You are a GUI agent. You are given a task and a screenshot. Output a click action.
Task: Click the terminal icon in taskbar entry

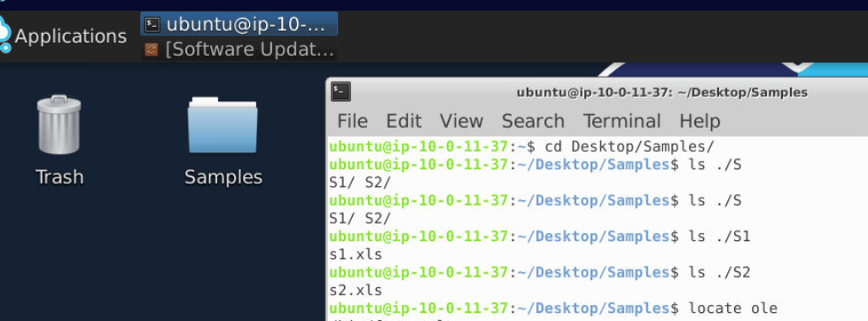152,24
